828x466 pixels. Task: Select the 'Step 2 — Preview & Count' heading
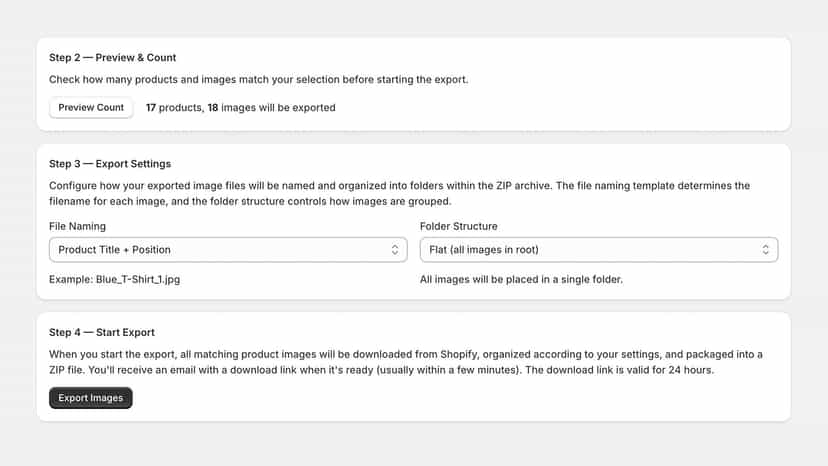tap(112, 58)
